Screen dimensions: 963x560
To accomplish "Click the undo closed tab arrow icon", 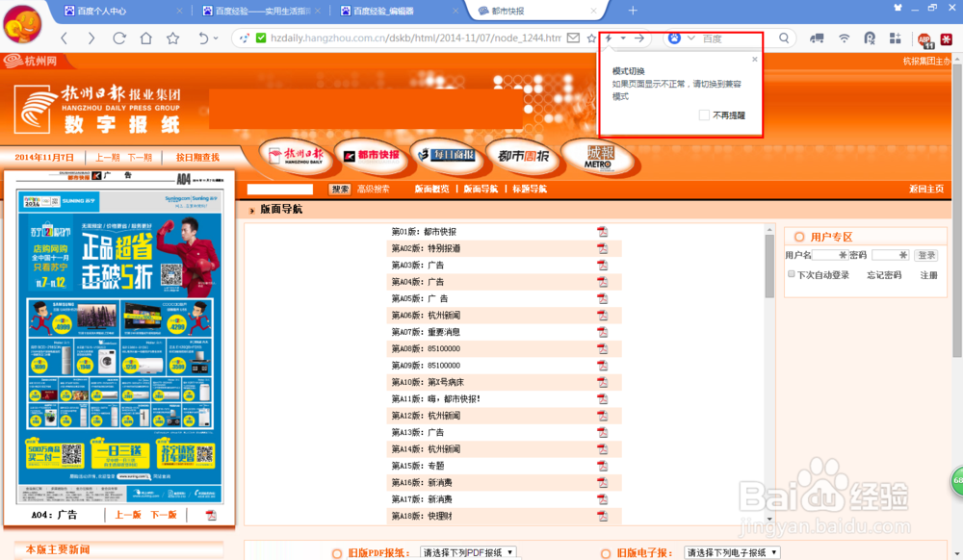I will [x=203, y=38].
